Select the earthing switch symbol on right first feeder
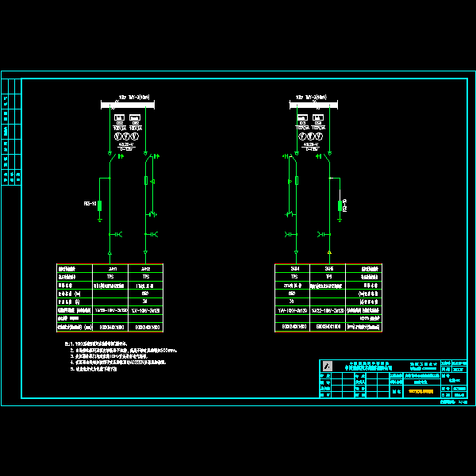This screenshot has width=476, height=476. pos(290,214)
